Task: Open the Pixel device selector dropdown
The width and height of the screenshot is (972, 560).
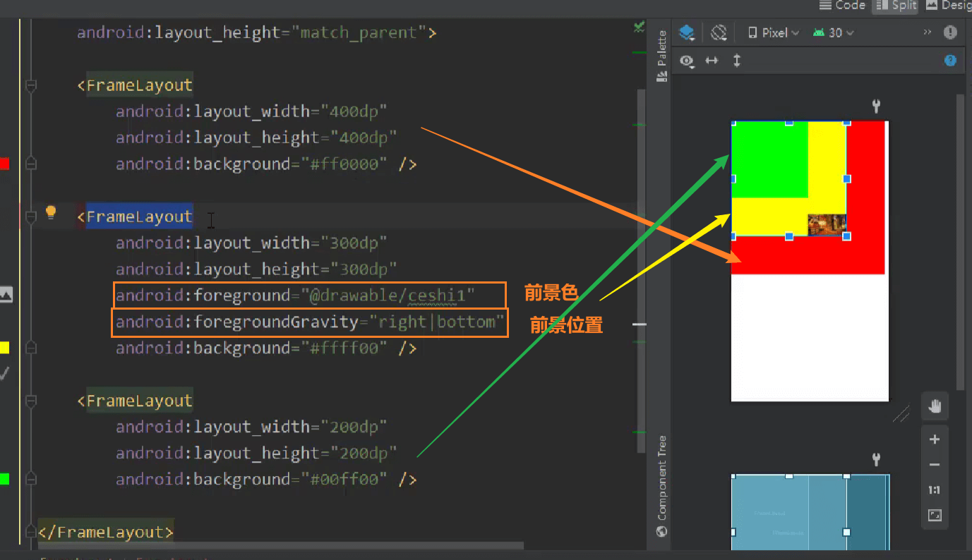Action: pos(774,32)
